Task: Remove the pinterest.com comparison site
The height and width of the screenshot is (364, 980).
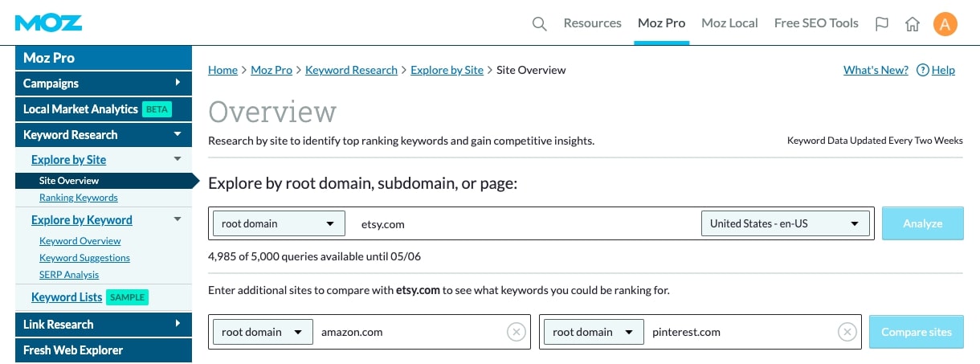Action: coord(847,332)
